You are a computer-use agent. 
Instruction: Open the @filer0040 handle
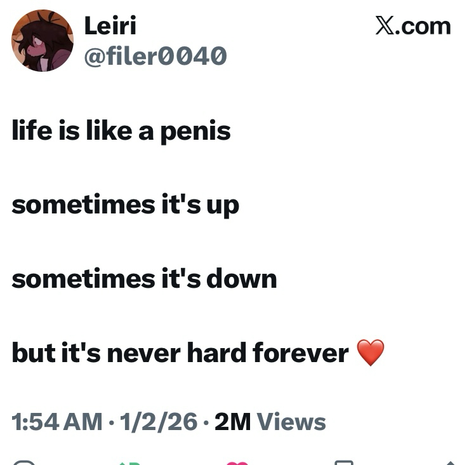155,57
